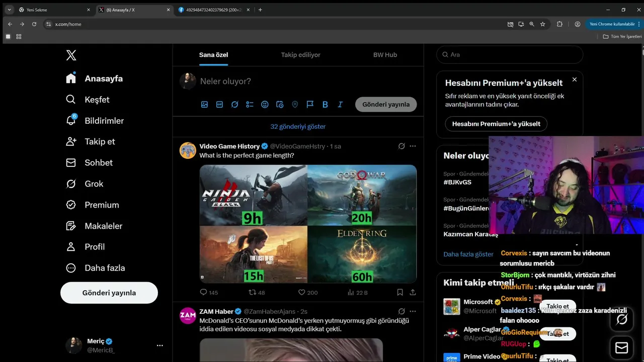The height and width of the screenshot is (362, 644).
Task: Click the X logo in the sidebar
Action: [x=71, y=55]
